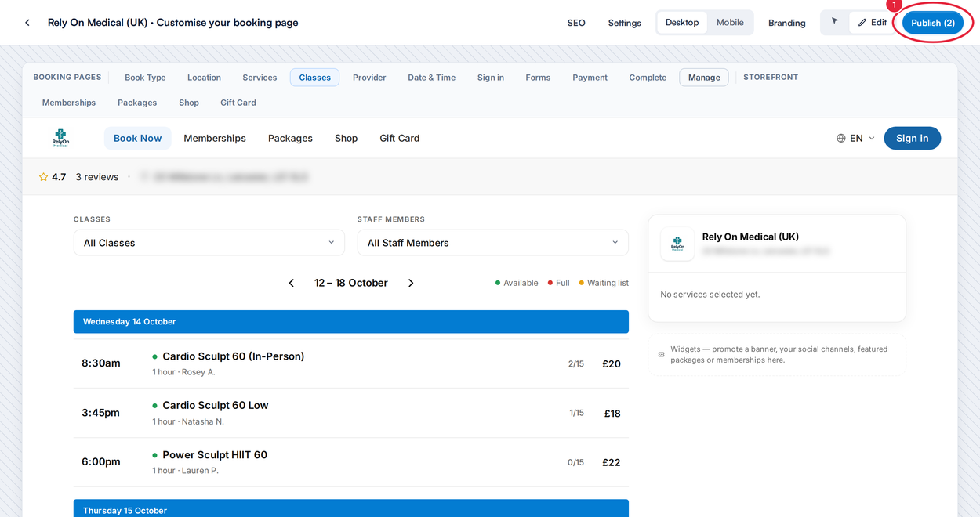
Task: Open the storefront Gift Card tab
Action: [238, 103]
